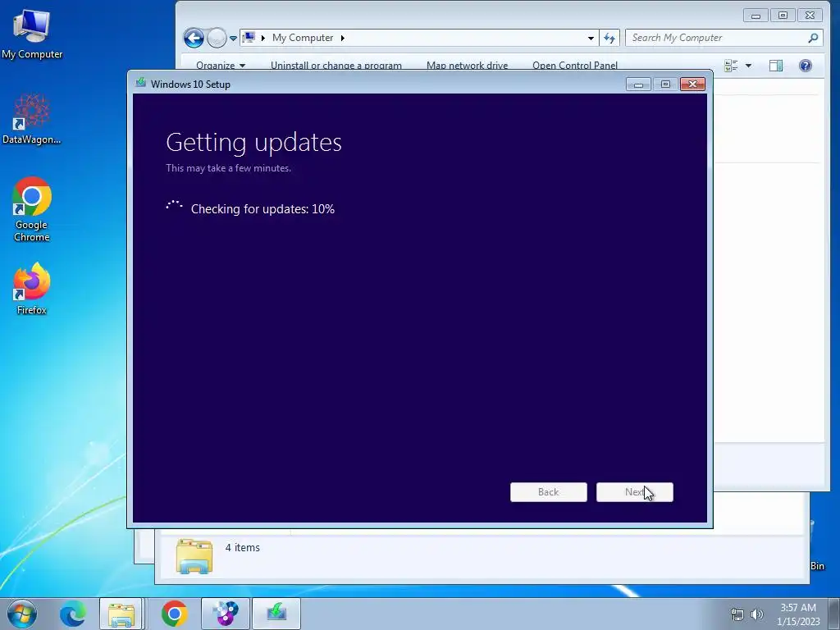
Task: Launch Firefox from the desktop
Action: (32, 288)
